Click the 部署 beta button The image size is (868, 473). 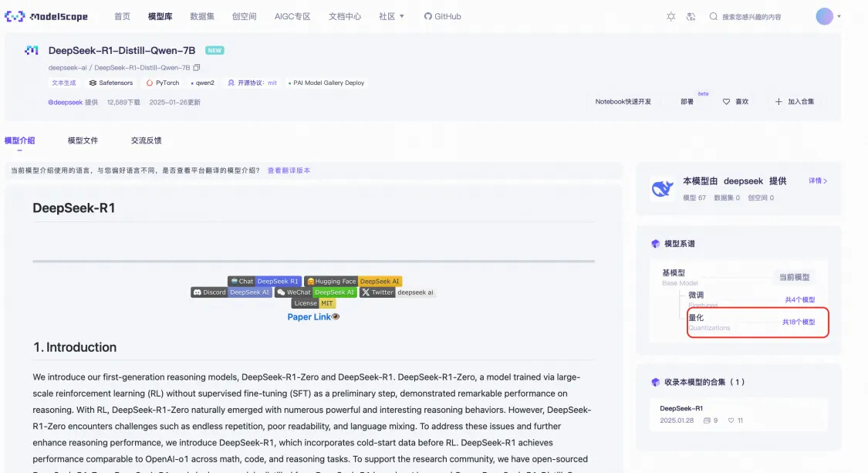point(687,102)
